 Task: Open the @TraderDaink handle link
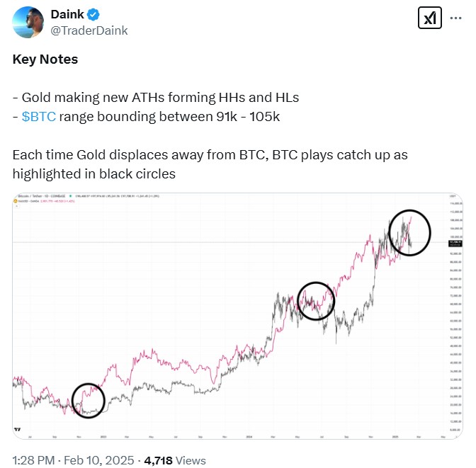[89, 30]
